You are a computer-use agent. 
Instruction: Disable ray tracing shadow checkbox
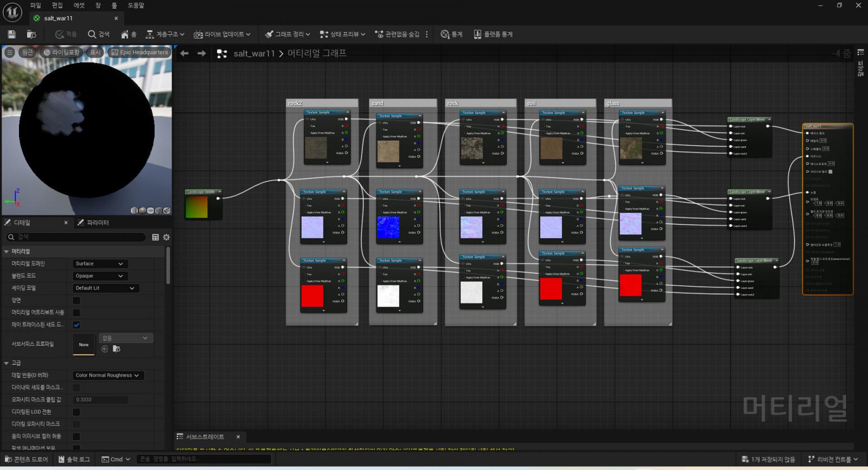(x=76, y=325)
